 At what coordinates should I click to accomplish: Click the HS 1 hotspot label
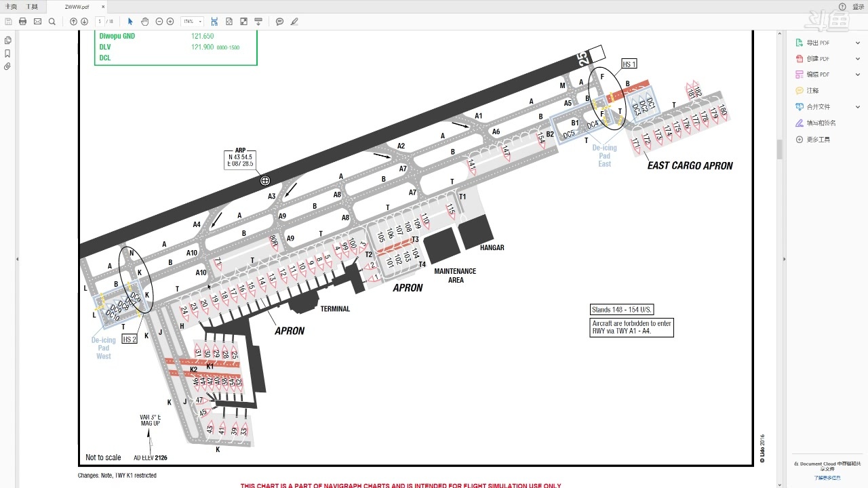pos(629,64)
